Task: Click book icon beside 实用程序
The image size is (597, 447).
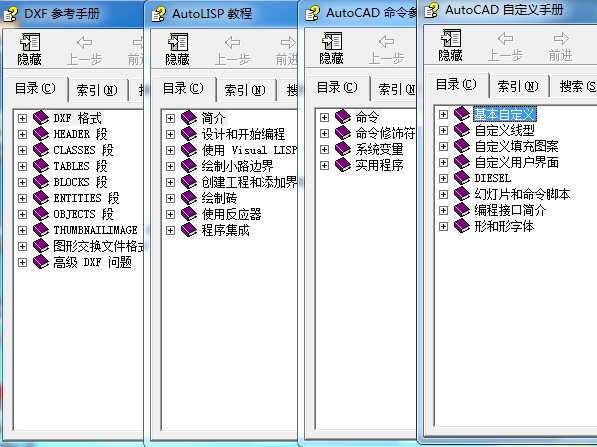Action: point(343,165)
